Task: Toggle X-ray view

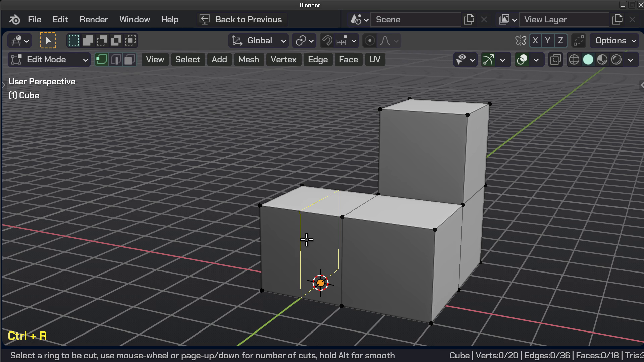Action: tap(555, 60)
